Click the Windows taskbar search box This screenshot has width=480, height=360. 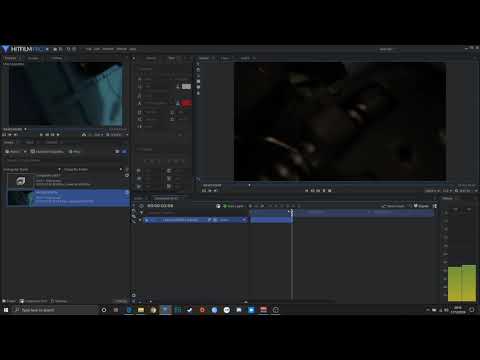pos(56,310)
